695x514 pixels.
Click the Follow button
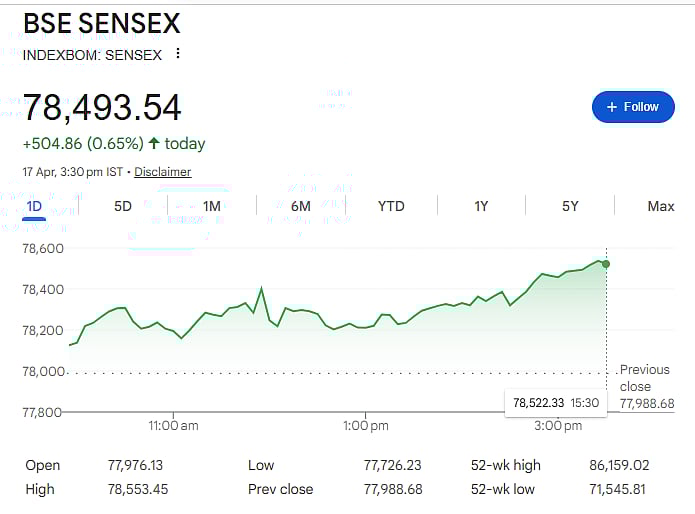click(x=633, y=107)
